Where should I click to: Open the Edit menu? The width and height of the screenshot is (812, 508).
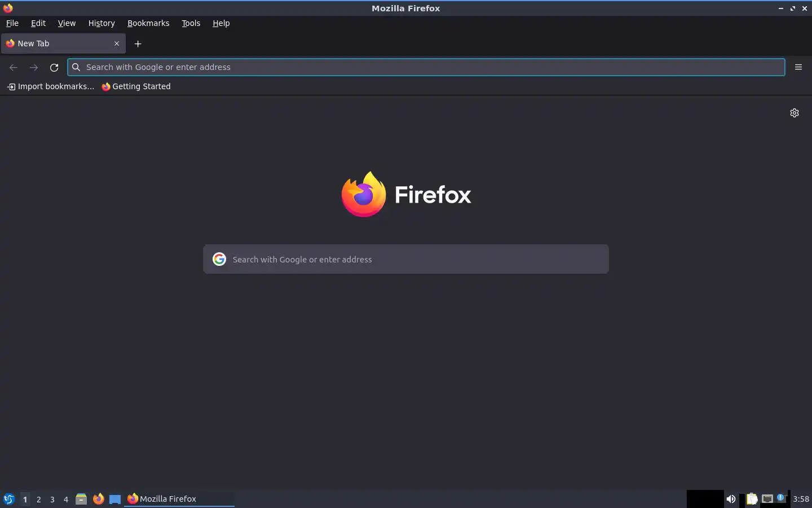(38, 23)
